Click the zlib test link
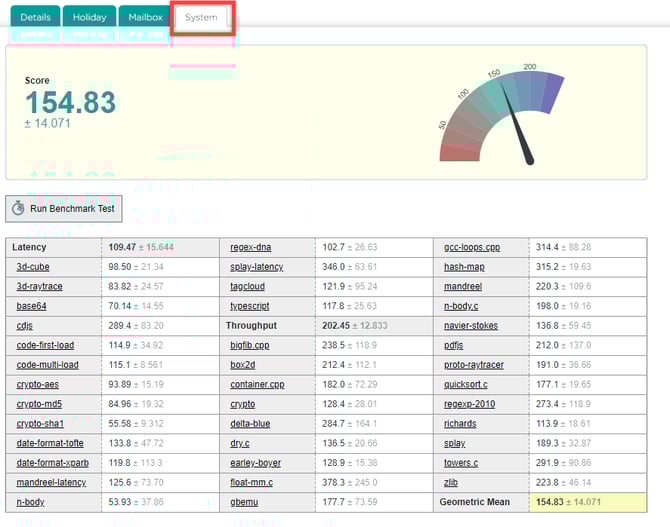The width and height of the screenshot is (670, 527). point(452,482)
